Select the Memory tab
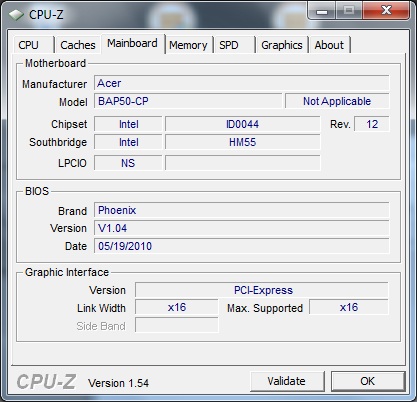This screenshot has width=417, height=402. 188,45
